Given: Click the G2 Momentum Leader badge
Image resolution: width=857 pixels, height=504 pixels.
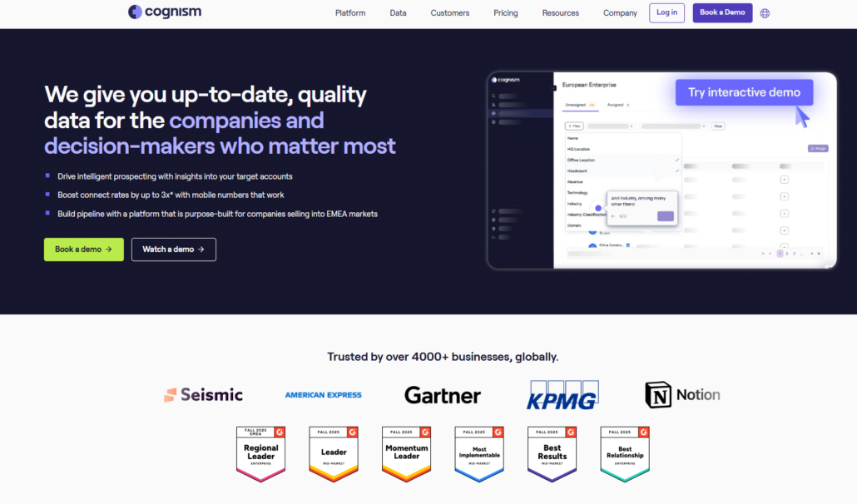Looking at the screenshot, I should coord(406,454).
